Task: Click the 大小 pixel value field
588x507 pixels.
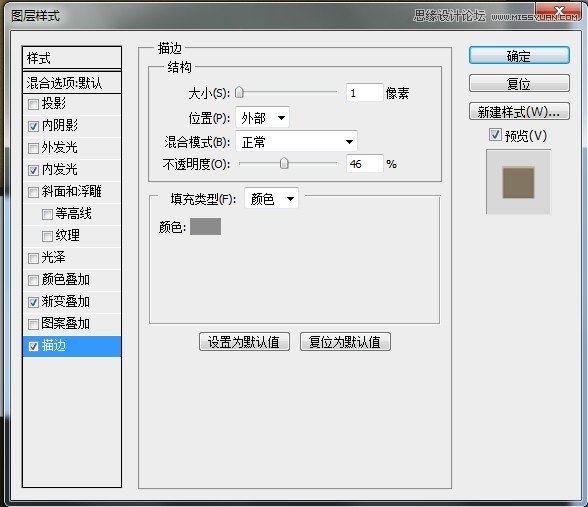Action: coord(364,93)
